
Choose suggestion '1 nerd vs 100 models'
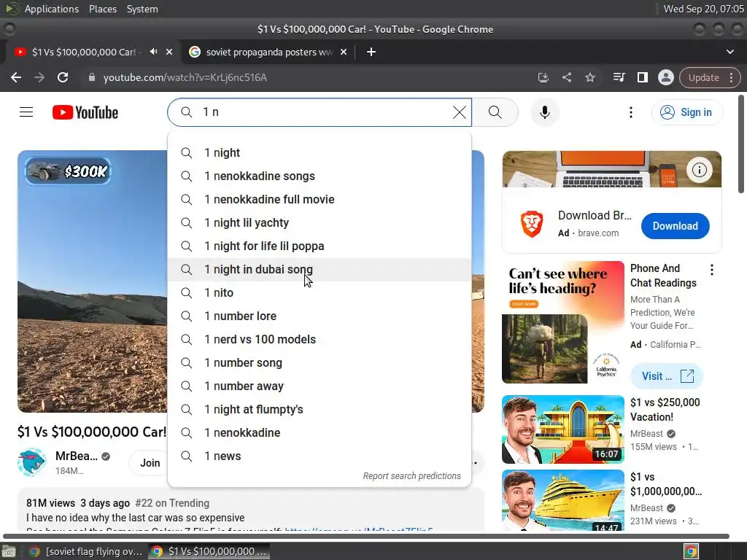320,340
